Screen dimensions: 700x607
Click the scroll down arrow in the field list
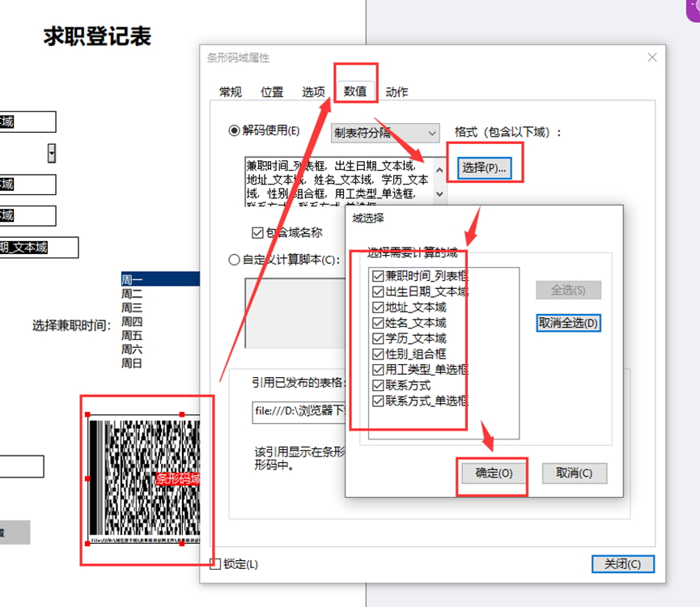(439, 194)
